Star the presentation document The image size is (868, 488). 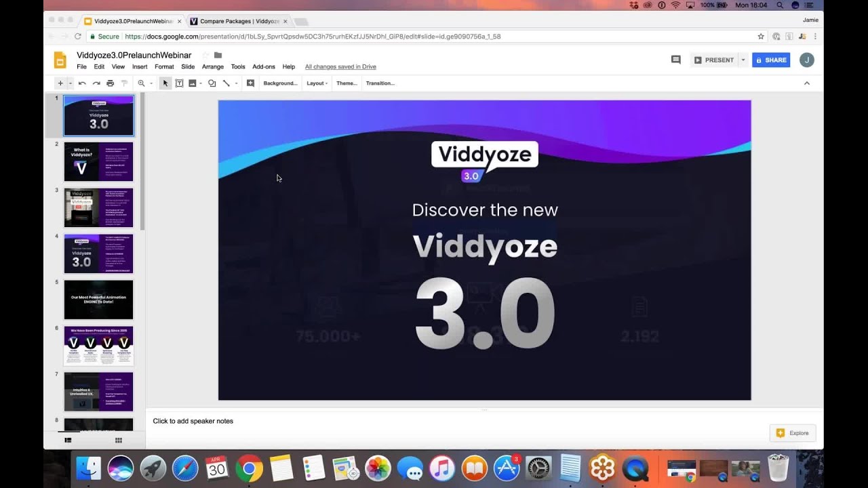[205, 55]
